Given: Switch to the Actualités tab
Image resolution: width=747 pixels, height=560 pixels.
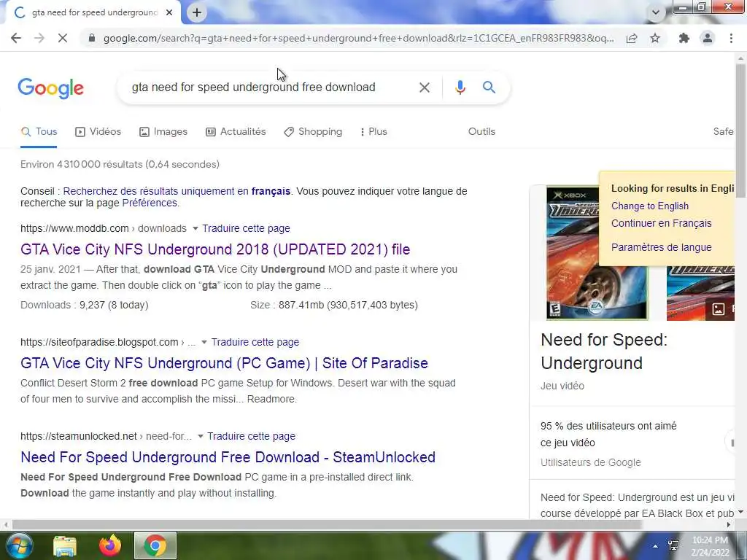Looking at the screenshot, I should point(236,132).
